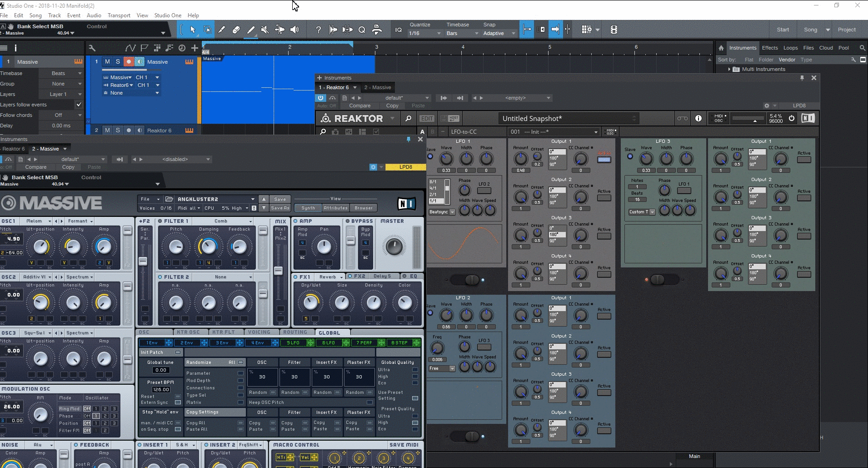
Task: Open Layers Layer 1 dropdown
Action: (61, 94)
